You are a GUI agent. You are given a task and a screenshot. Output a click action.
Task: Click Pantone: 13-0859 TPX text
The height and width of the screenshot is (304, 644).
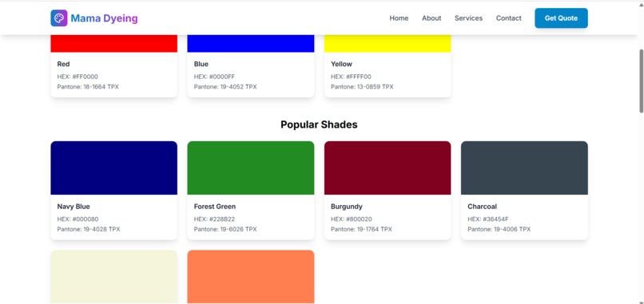[362, 87]
